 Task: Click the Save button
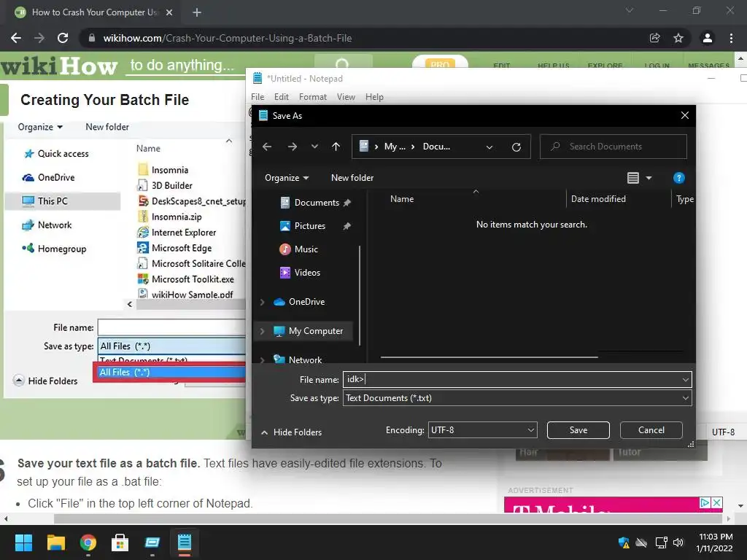[x=578, y=430]
